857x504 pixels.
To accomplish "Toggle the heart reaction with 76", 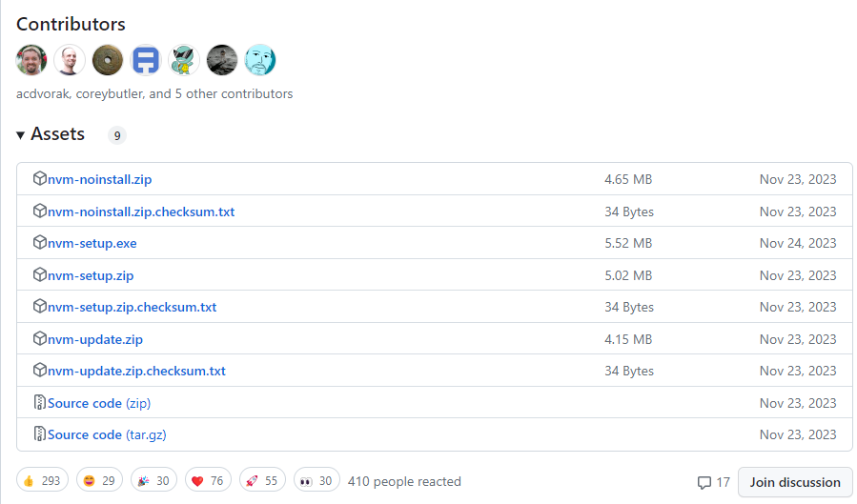I will (208, 481).
